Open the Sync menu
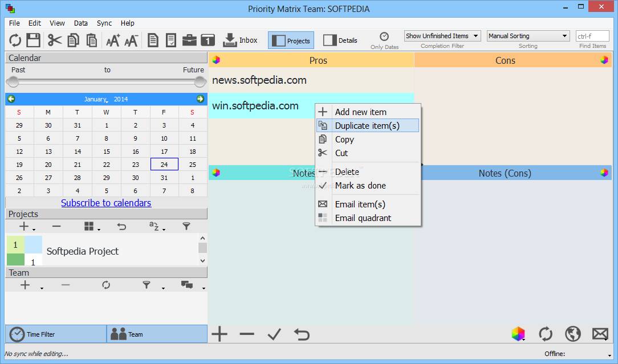Viewport: 618px width, 364px height. pyautogui.click(x=104, y=23)
